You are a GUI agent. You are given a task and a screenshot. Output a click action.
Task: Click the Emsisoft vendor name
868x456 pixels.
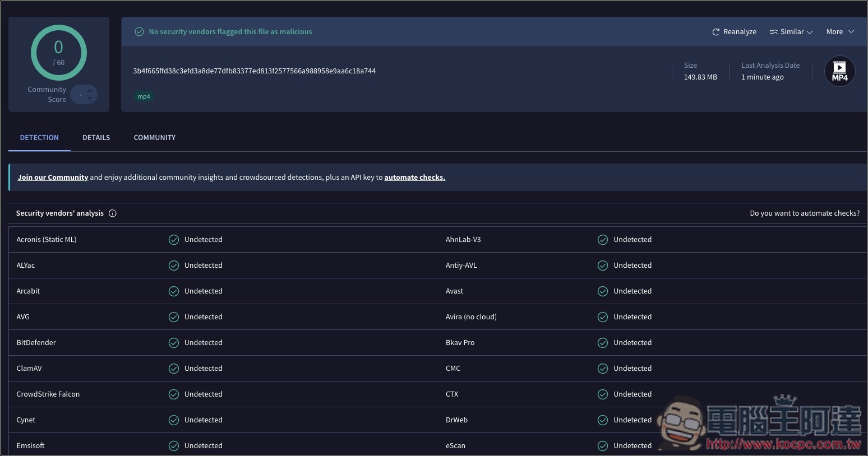pos(31,446)
